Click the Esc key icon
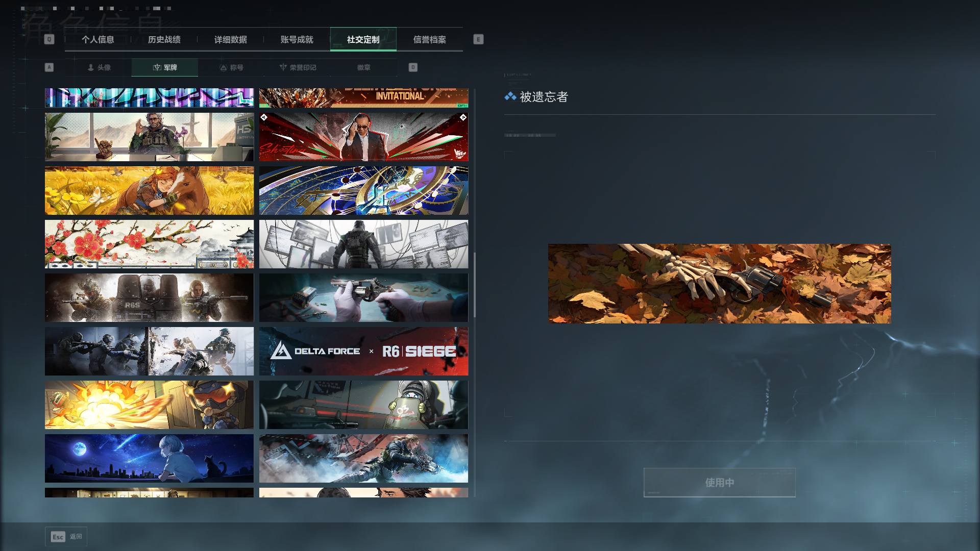The width and height of the screenshot is (980, 551). tap(58, 537)
